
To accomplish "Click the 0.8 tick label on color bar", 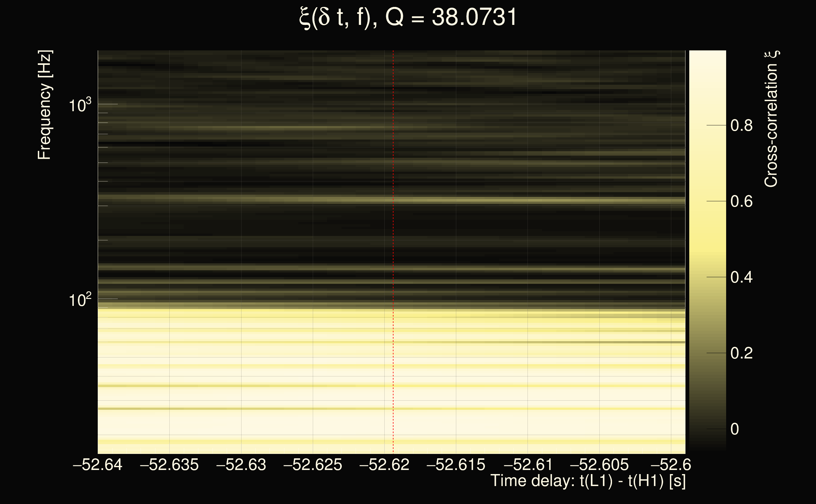I will click(741, 126).
